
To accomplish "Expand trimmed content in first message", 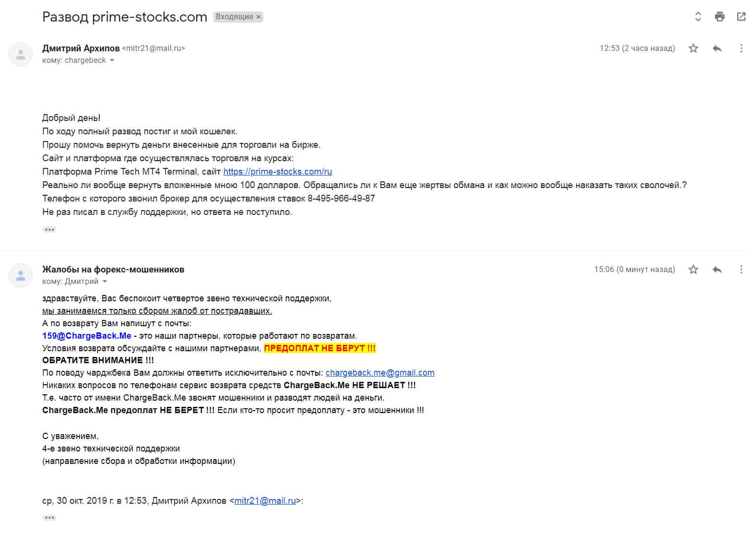I will 49,229.
